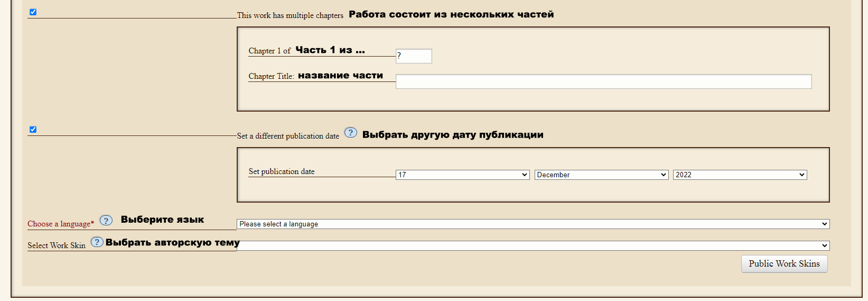Uncheck the multiple chapters checkbox
Viewport: 868px width, 301px height.
(x=33, y=12)
